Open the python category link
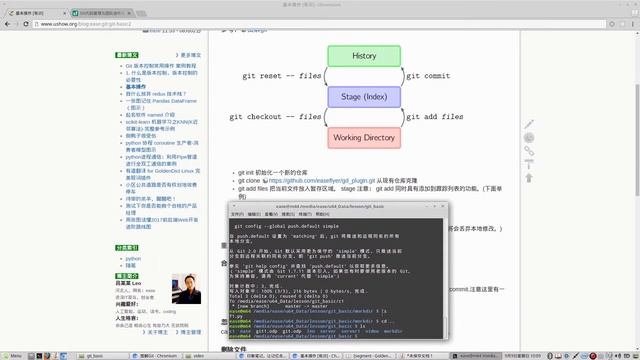The image size is (640, 360). pyautogui.click(x=133, y=258)
